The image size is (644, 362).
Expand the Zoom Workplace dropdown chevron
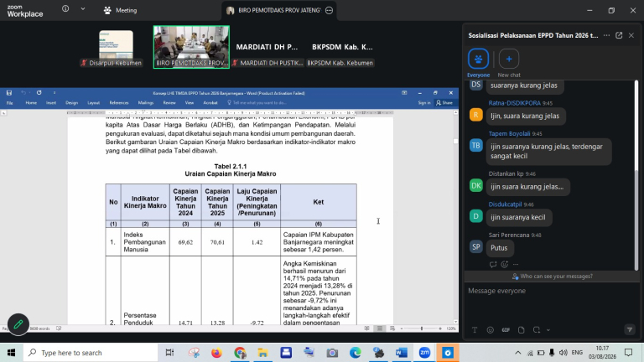click(x=82, y=8)
